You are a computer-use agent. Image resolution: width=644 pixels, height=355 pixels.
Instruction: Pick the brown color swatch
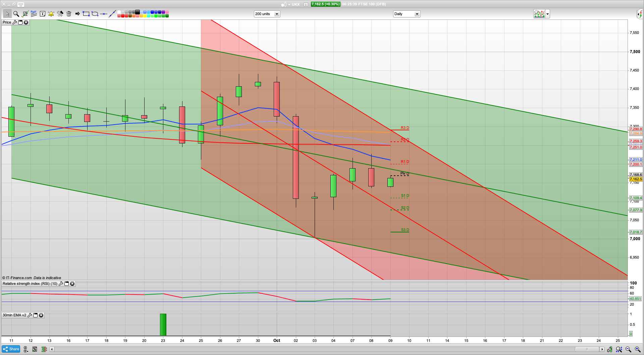tap(130, 16)
